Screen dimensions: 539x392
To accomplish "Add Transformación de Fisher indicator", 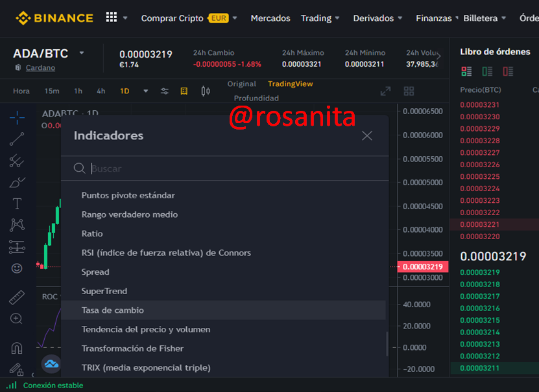I will (x=223, y=349).
